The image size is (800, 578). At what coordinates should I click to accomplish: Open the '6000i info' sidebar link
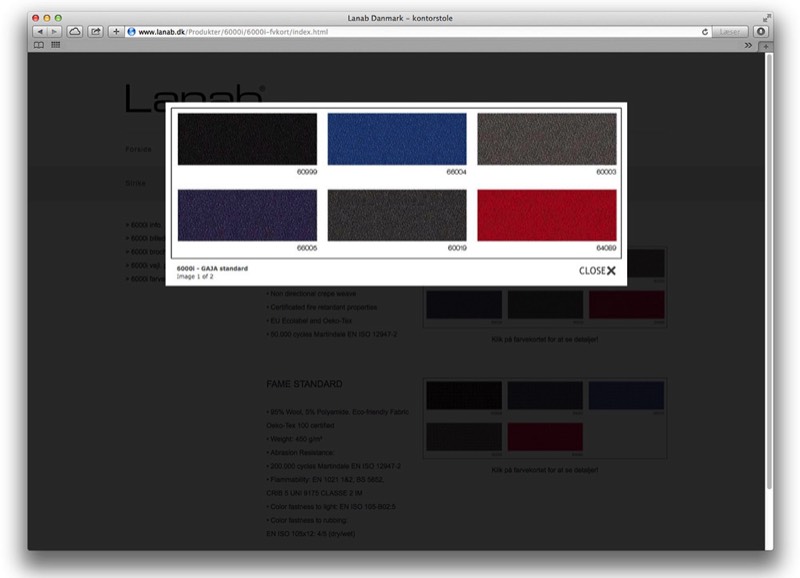(144, 225)
